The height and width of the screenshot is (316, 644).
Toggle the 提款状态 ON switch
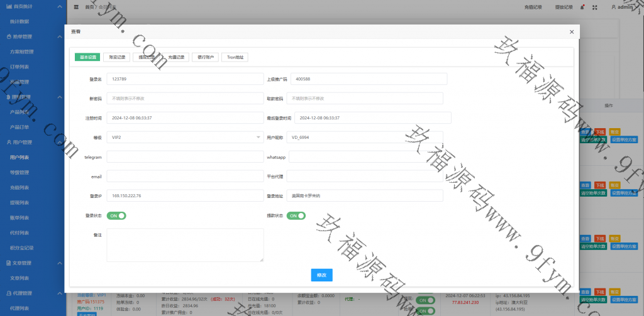coord(296,215)
